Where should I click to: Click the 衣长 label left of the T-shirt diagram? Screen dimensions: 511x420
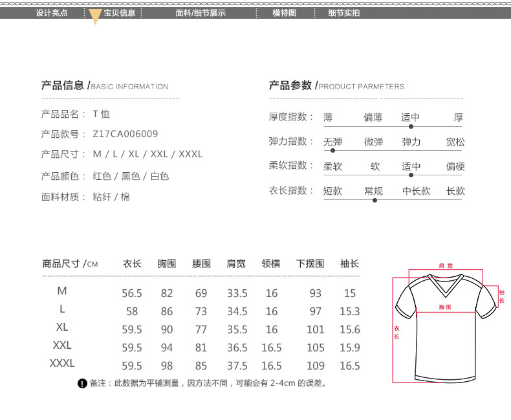pyautogui.click(x=397, y=333)
